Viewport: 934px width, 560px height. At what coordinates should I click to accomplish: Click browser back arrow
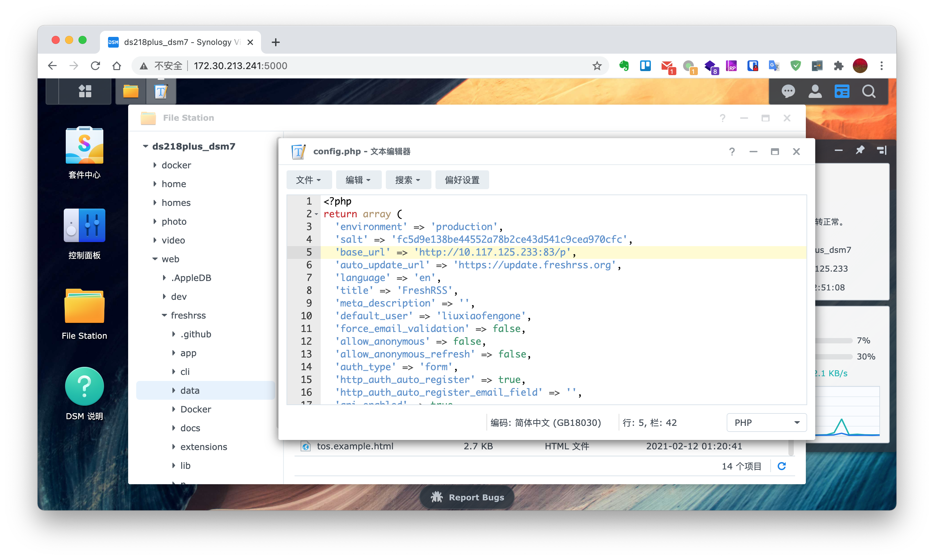[x=52, y=66]
